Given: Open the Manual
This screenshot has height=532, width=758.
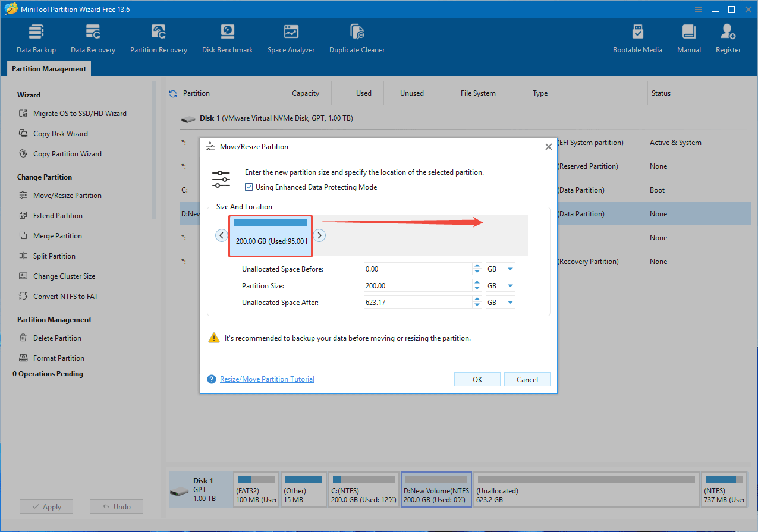Looking at the screenshot, I should pyautogui.click(x=689, y=39).
